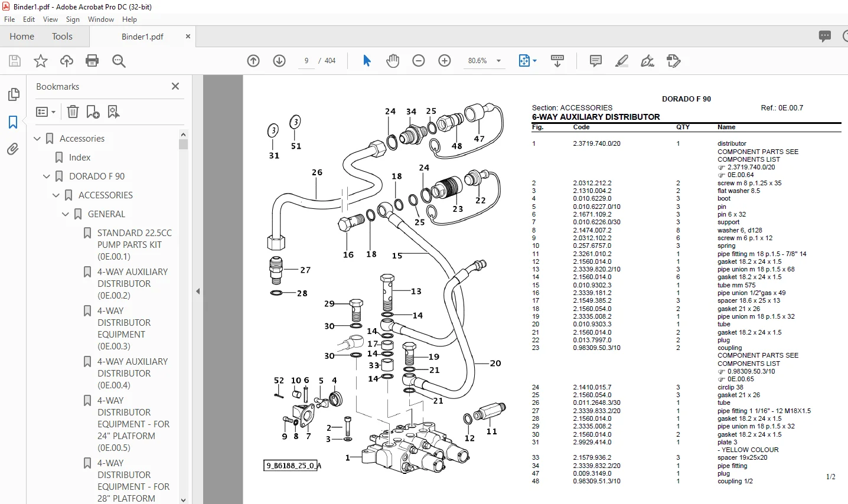The width and height of the screenshot is (848, 504).
Task: Open the bookmarks options menu dropdown
Action: click(46, 112)
